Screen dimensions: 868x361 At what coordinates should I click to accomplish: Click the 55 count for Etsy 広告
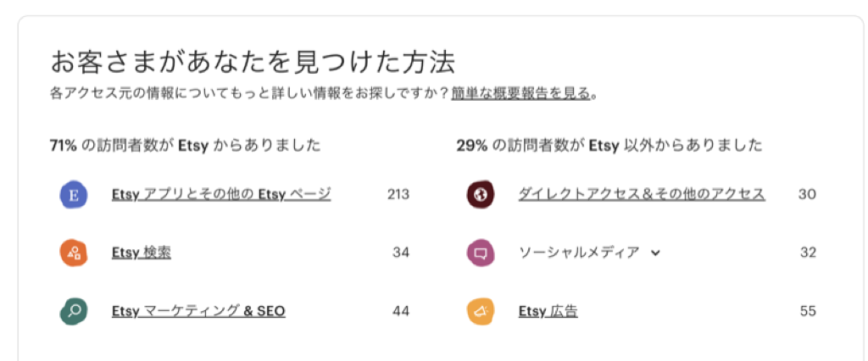pos(808,311)
